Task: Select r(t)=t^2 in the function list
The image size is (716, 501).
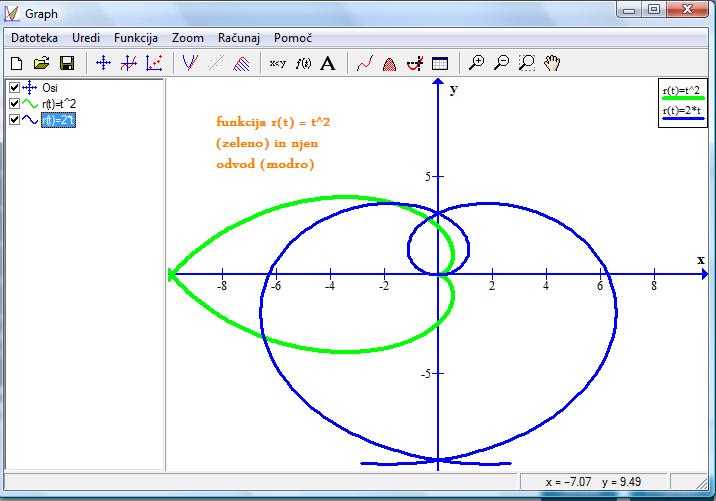Action: [59, 104]
